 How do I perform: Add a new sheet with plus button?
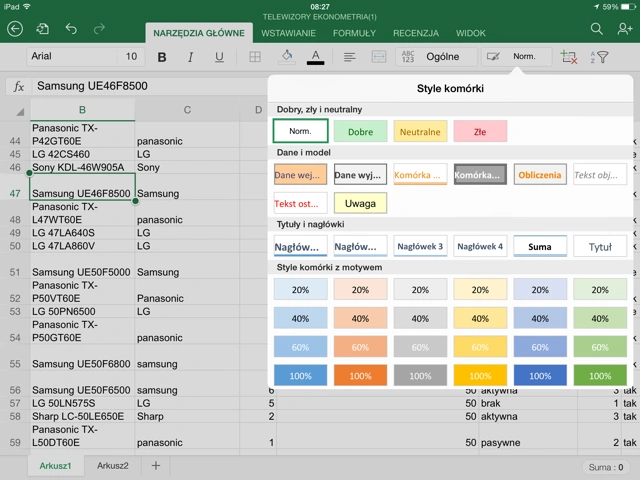point(156,466)
